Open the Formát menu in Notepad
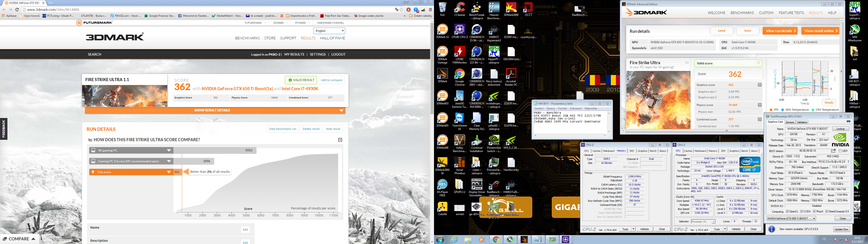Viewport: 868px width, 244px height. 562,108
